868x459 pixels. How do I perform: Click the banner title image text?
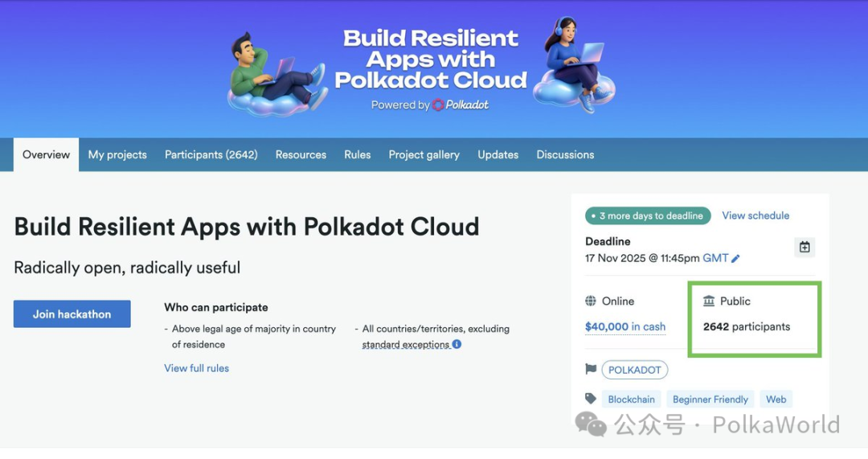pos(431,59)
